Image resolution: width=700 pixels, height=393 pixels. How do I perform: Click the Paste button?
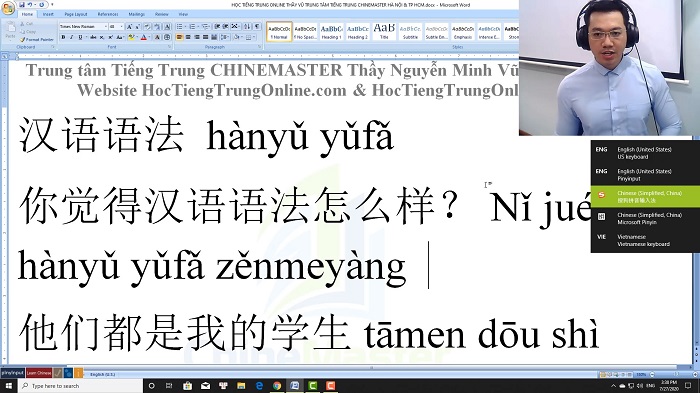click(10, 30)
